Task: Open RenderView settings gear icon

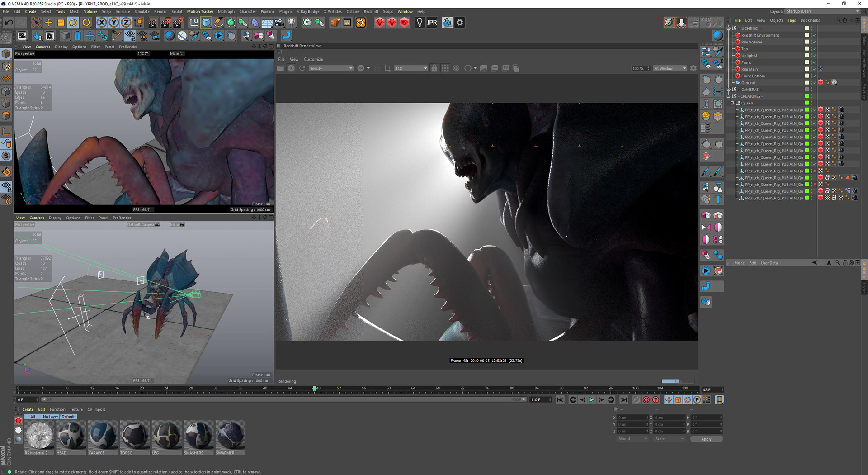Action: pos(693,68)
